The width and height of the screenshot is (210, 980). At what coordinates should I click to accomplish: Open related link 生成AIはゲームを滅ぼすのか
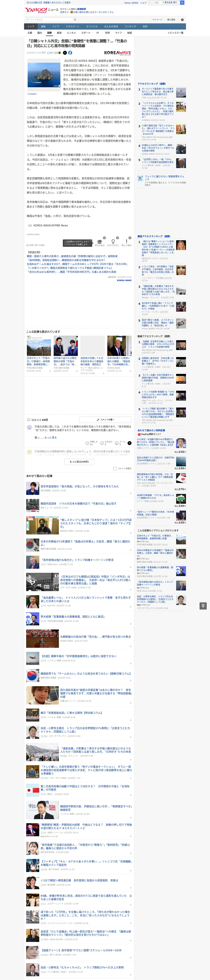77,264
